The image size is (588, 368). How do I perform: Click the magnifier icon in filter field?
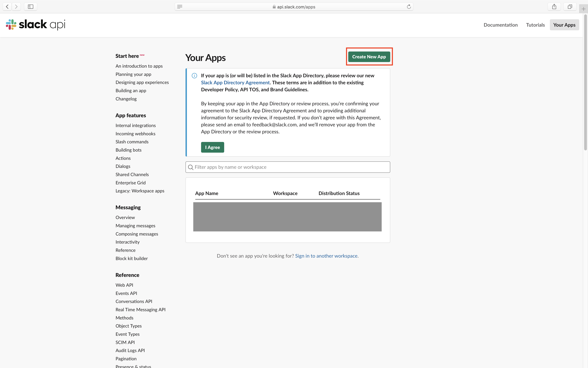pyautogui.click(x=191, y=167)
